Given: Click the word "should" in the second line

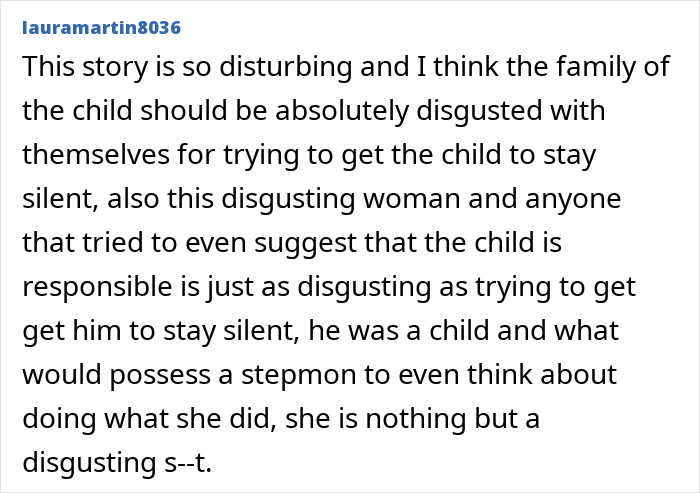Looking at the screenshot, I should [183, 110].
